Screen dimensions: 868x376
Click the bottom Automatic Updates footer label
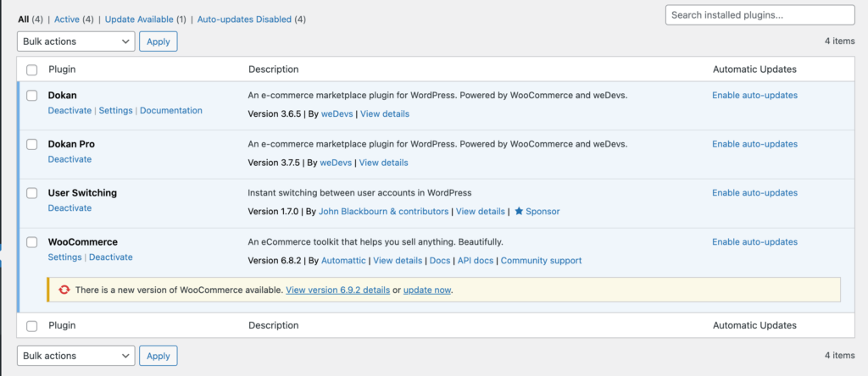coord(754,326)
